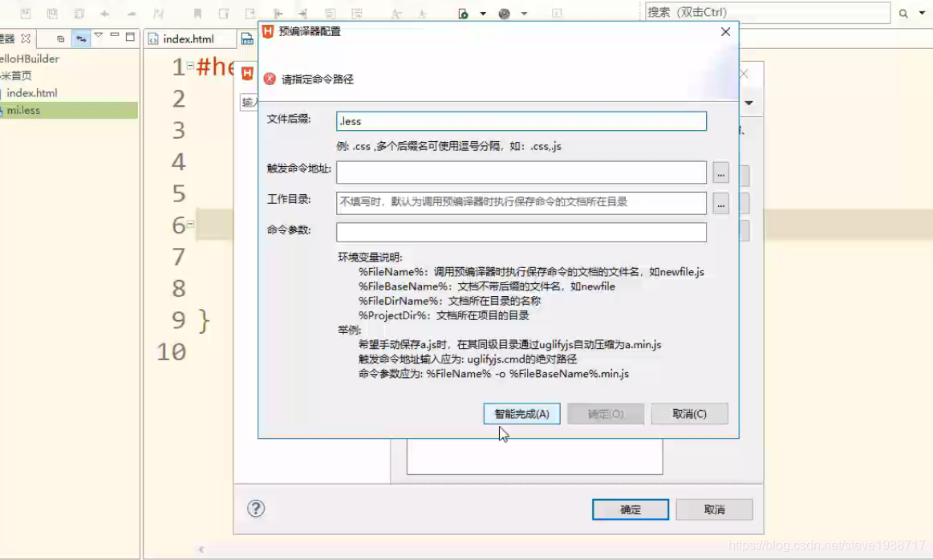Image resolution: width=933 pixels, height=560 pixels.
Task: Open the dropdown beside the browser globe icon
Action: click(523, 12)
